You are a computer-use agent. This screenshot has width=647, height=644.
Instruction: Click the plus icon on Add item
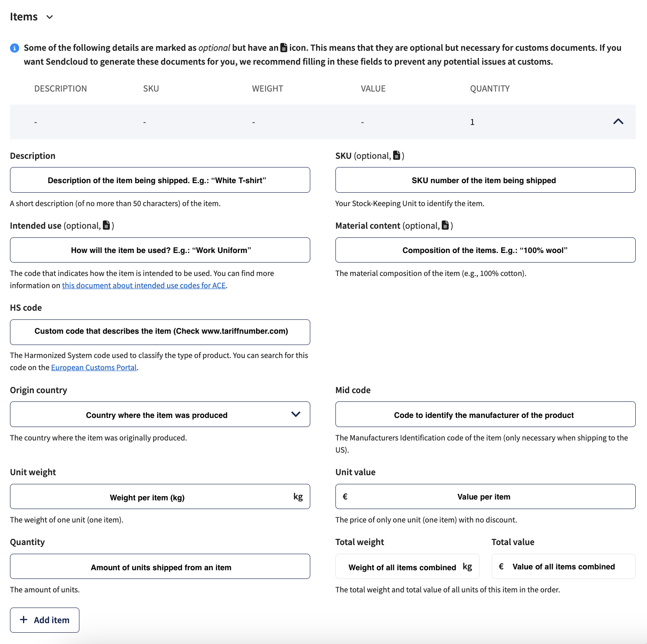24,620
